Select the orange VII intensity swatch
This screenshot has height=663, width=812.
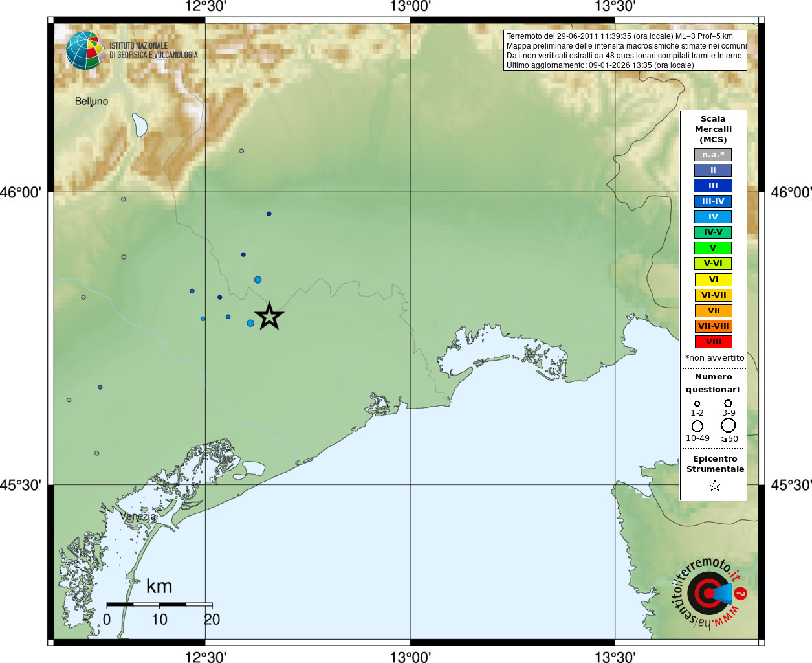[713, 311]
